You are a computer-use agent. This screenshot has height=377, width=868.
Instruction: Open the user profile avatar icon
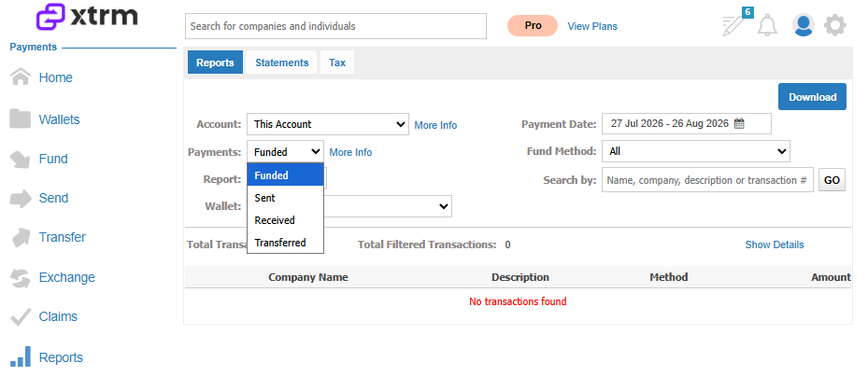click(x=803, y=25)
